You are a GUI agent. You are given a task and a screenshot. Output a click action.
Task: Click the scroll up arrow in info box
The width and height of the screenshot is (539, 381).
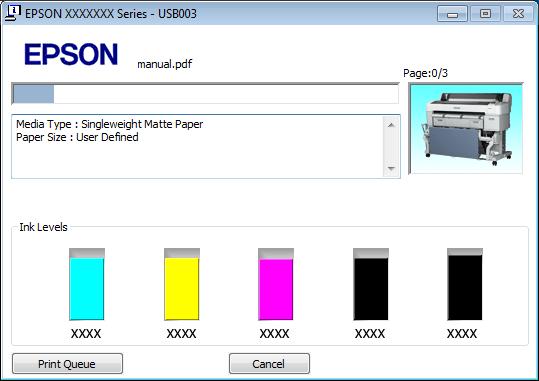click(x=391, y=125)
